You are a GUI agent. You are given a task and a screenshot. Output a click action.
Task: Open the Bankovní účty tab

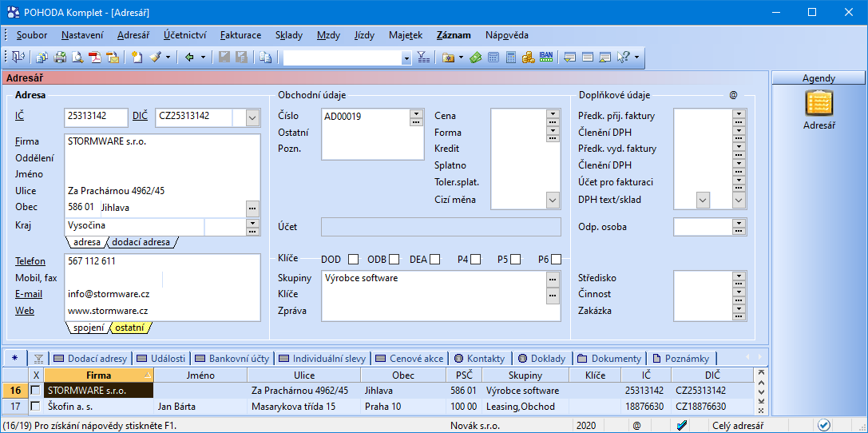coord(232,358)
